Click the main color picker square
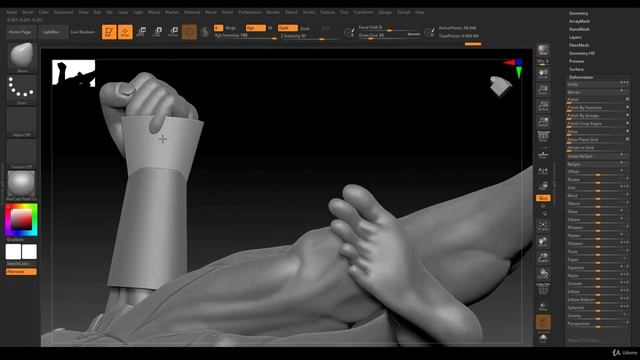 coord(21,220)
